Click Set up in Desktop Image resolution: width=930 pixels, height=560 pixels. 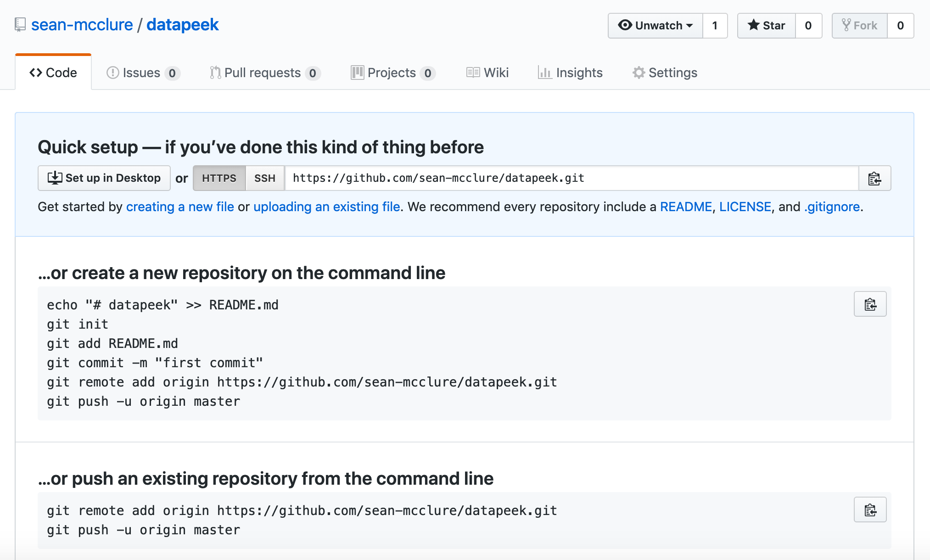click(x=104, y=178)
